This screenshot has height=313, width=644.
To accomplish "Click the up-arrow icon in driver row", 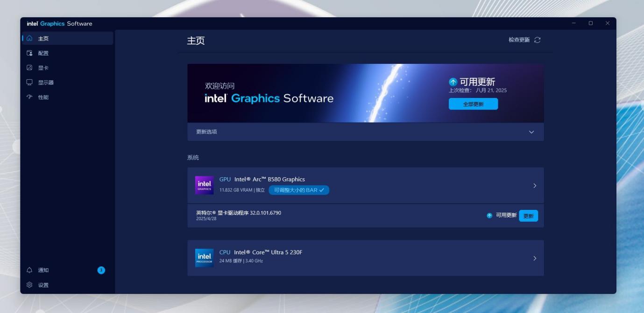I will click(489, 216).
